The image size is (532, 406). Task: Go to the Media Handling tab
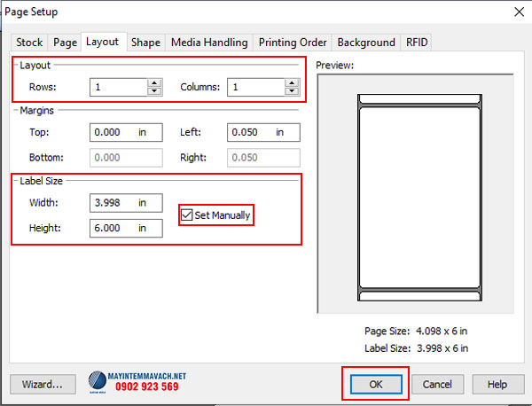pos(210,42)
